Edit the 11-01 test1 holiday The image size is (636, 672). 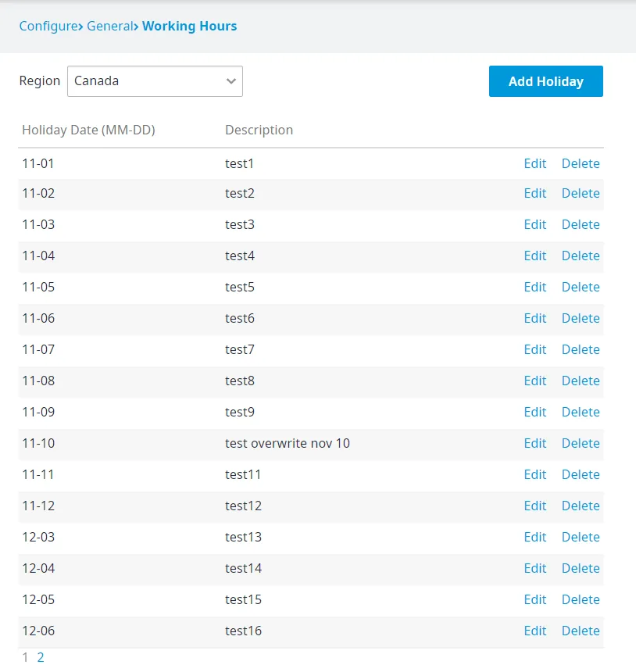pyautogui.click(x=535, y=163)
